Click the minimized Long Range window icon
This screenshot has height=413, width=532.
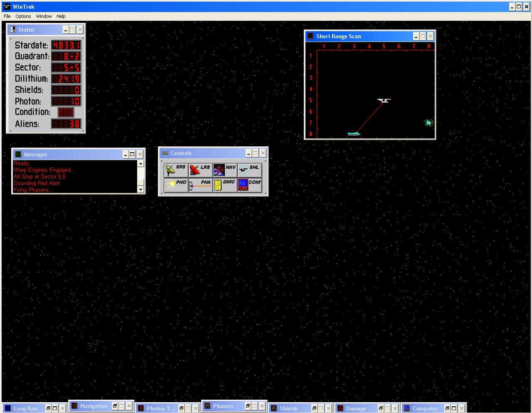(x=7, y=408)
